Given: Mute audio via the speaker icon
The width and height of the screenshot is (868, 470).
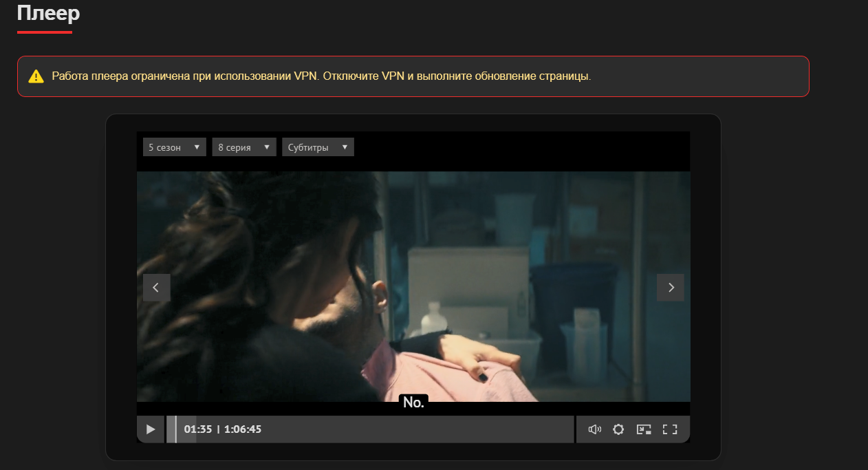Looking at the screenshot, I should click(x=595, y=429).
